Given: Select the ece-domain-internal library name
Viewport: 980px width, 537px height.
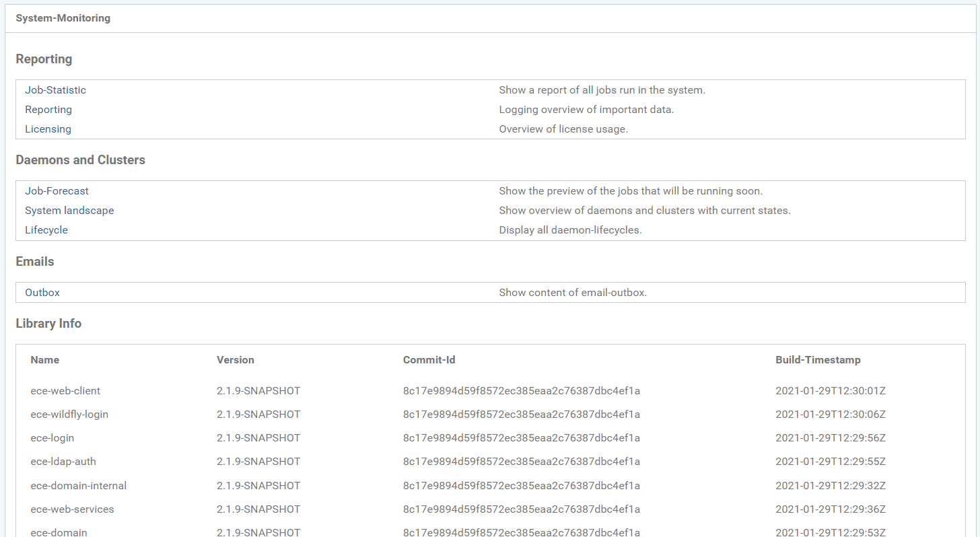Looking at the screenshot, I should [78, 486].
